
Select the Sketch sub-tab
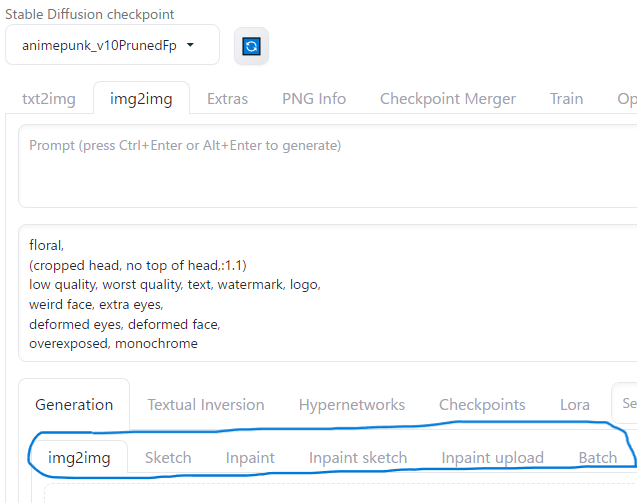click(168, 458)
